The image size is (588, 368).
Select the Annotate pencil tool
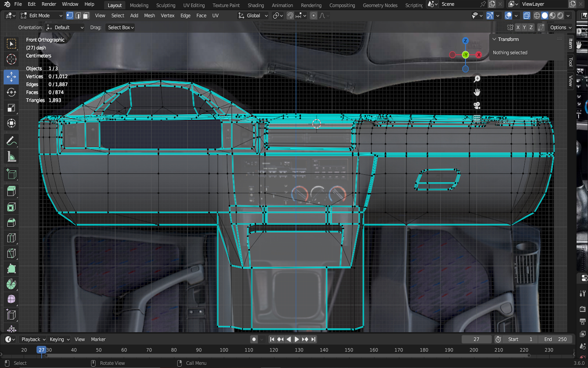(x=11, y=141)
